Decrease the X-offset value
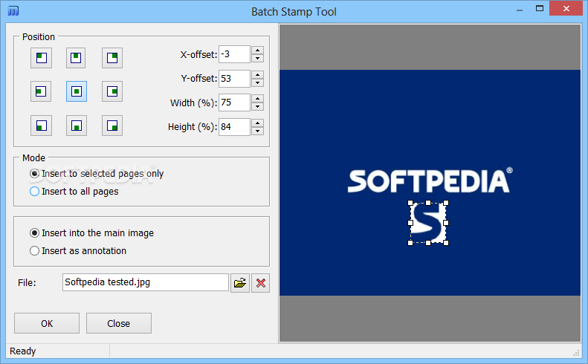 pyautogui.click(x=257, y=59)
